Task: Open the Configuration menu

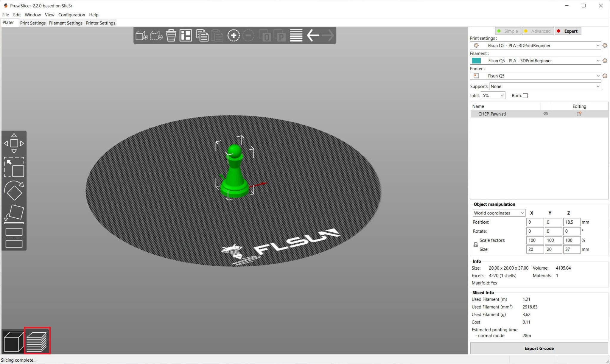Action: [71, 15]
